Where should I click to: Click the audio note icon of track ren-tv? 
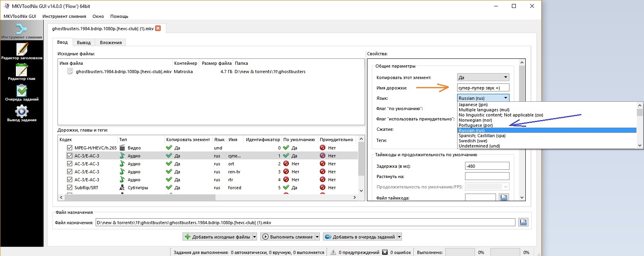[x=122, y=172]
